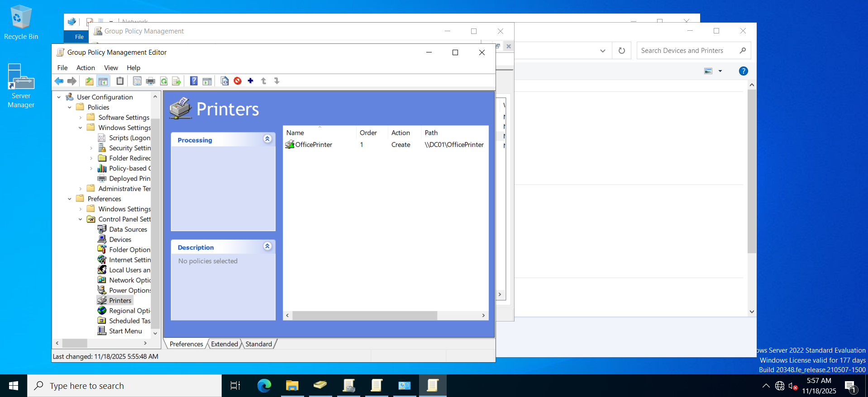This screenshot has width=868, height=397.
Task: Click the Search Devices and Printers field
Action: (693, 51)
